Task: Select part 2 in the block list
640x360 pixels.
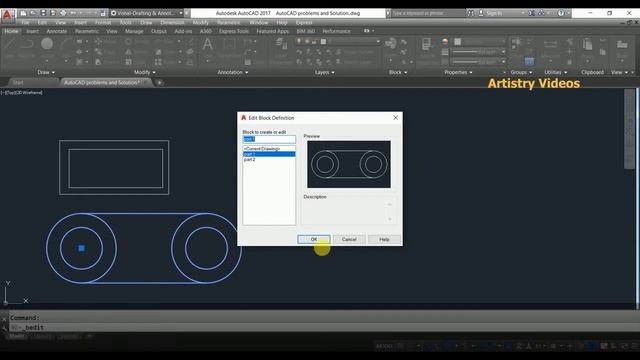Action: click(269, 159)
